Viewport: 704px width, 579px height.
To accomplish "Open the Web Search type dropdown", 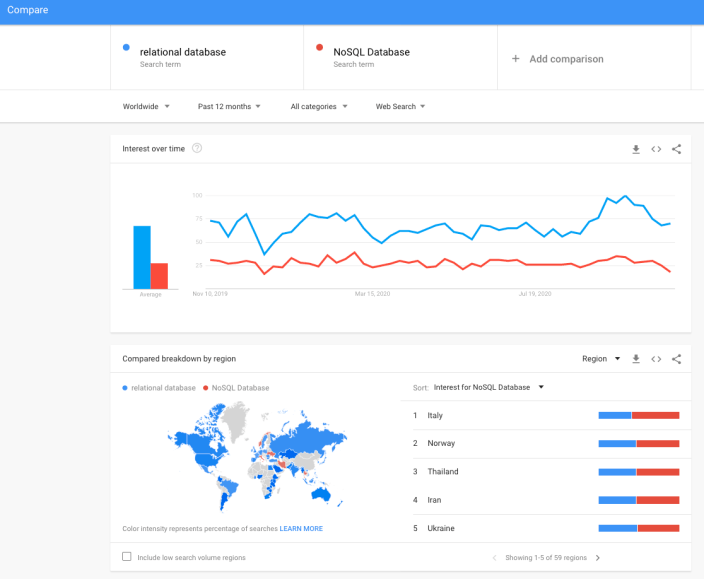I will (400, 106).
